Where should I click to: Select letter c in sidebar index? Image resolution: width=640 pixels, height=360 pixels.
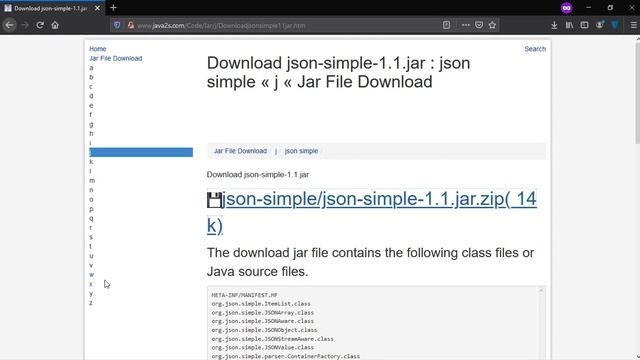[x=91, y=87]
